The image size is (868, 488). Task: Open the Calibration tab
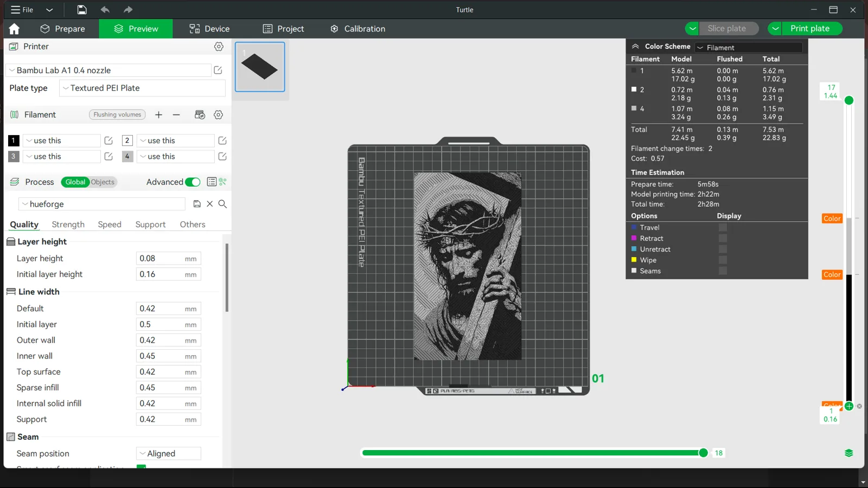(x=358, y=29)
